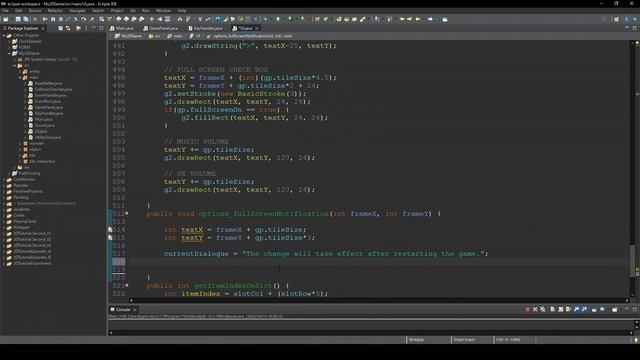Expand the ClockSample project node
This screenshot has width=640, height=360.
click(x=10, y=41)
